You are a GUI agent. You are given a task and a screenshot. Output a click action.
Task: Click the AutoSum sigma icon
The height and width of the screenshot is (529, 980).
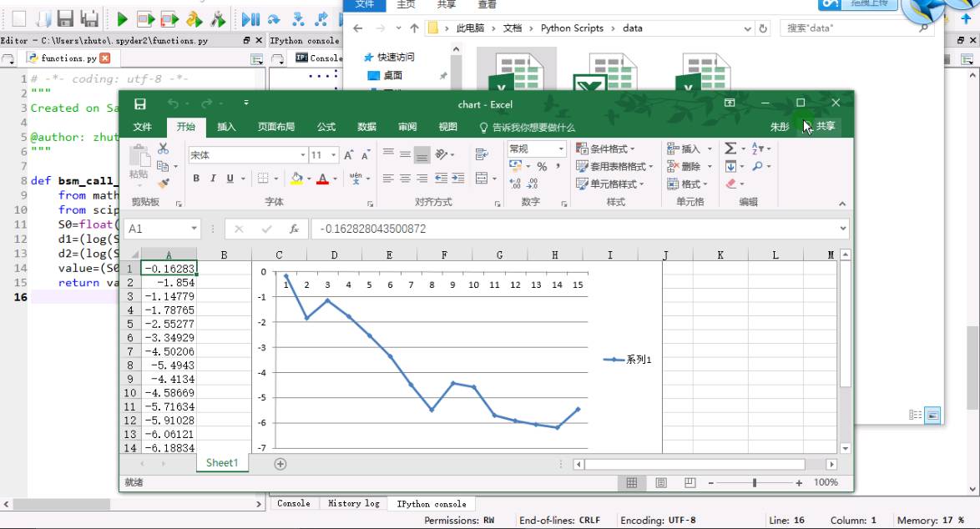tap(730, 149)
